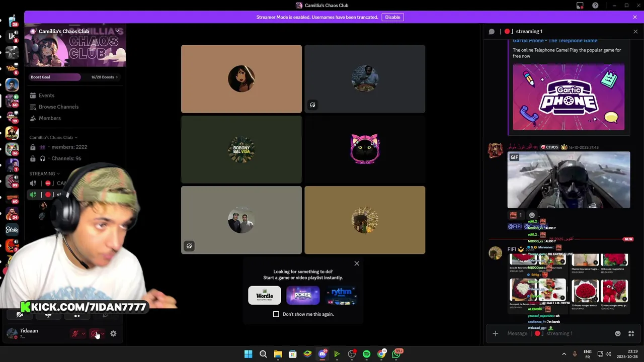
Task: Open the fighter jet GIF
Action: 569,180
